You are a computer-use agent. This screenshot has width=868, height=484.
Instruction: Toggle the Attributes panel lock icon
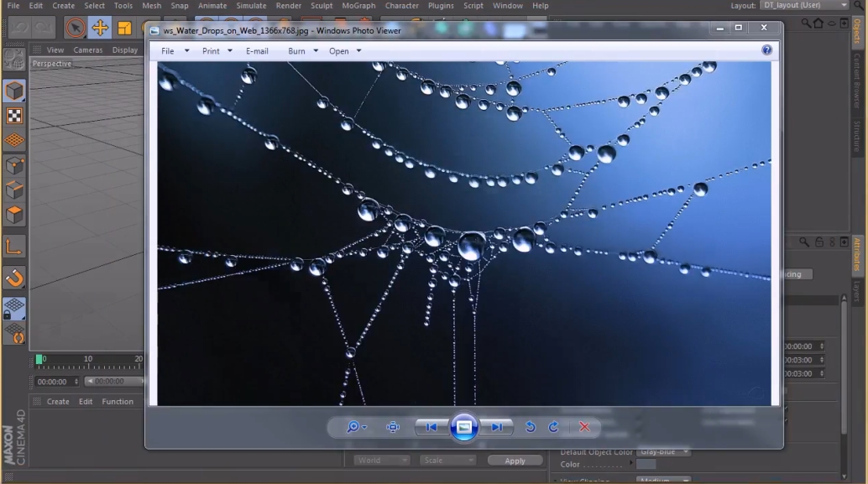[x=819, y=242]
